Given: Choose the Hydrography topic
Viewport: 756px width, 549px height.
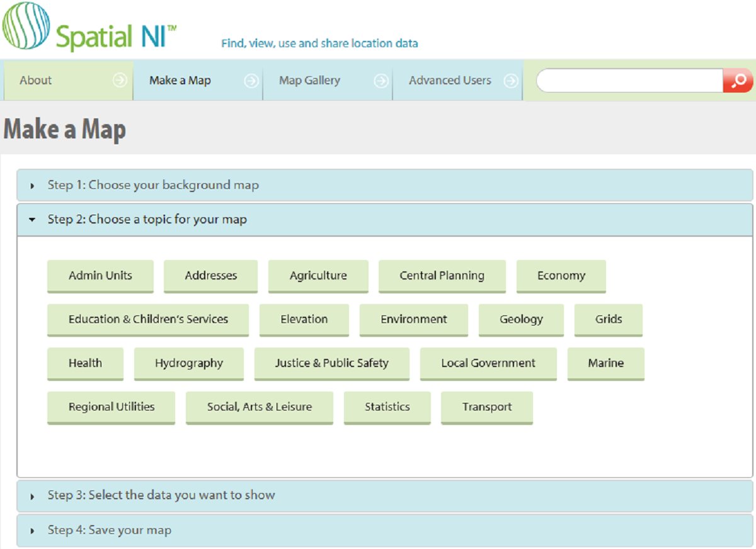Looking at the screenshot, I should [189, 364].
